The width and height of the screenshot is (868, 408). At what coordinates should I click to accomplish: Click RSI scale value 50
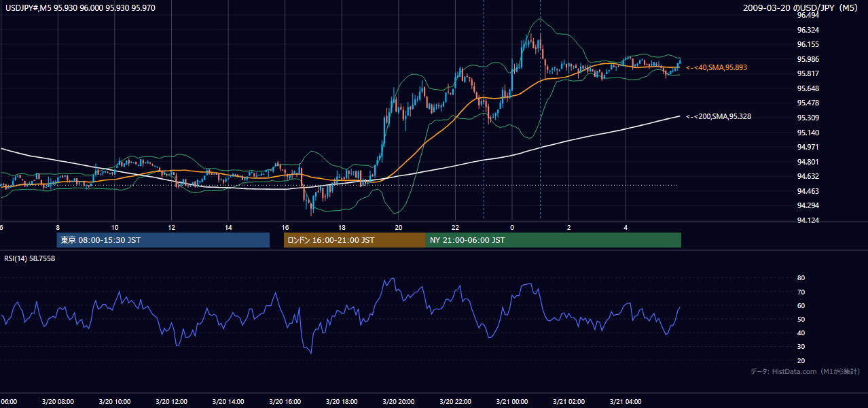point(801,319)
